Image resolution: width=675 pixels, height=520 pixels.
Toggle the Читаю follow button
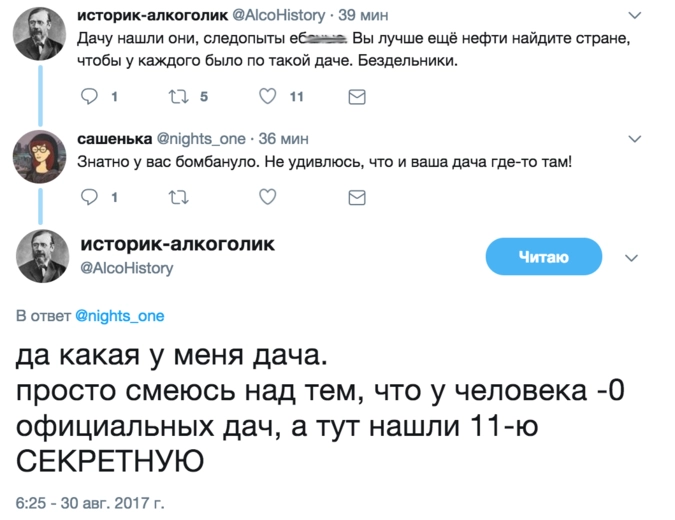point(543,258)
